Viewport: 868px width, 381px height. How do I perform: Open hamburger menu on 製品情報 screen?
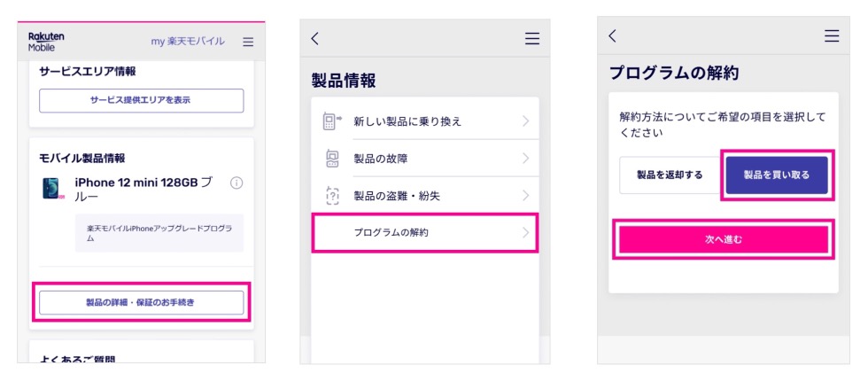[531, 38]
